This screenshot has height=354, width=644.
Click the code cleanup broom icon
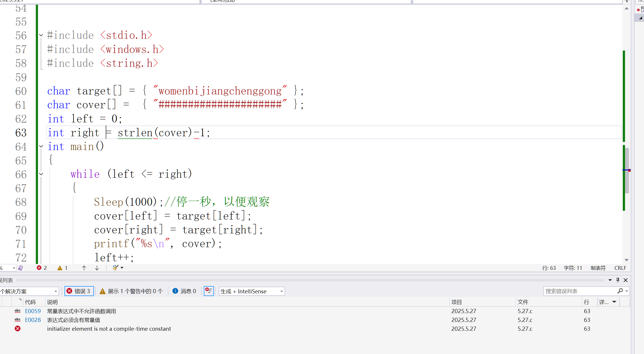tap(116, 268)
